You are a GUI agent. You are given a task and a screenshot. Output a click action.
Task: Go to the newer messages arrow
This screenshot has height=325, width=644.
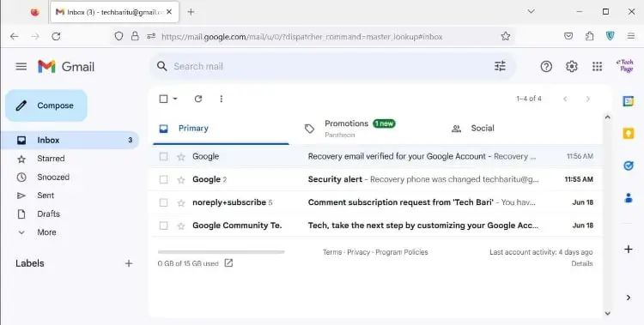[x=566, y=99]
